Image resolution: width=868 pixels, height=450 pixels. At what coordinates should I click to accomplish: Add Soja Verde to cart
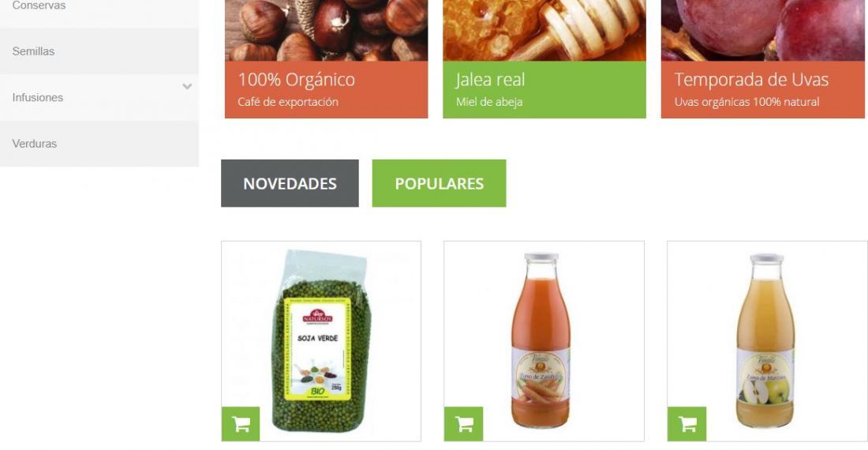[241, 424]
